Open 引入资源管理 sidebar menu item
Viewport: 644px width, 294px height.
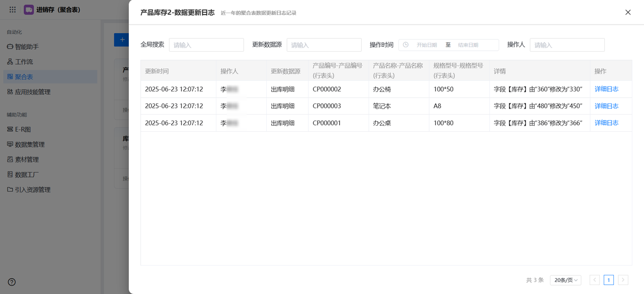point(32,189)
